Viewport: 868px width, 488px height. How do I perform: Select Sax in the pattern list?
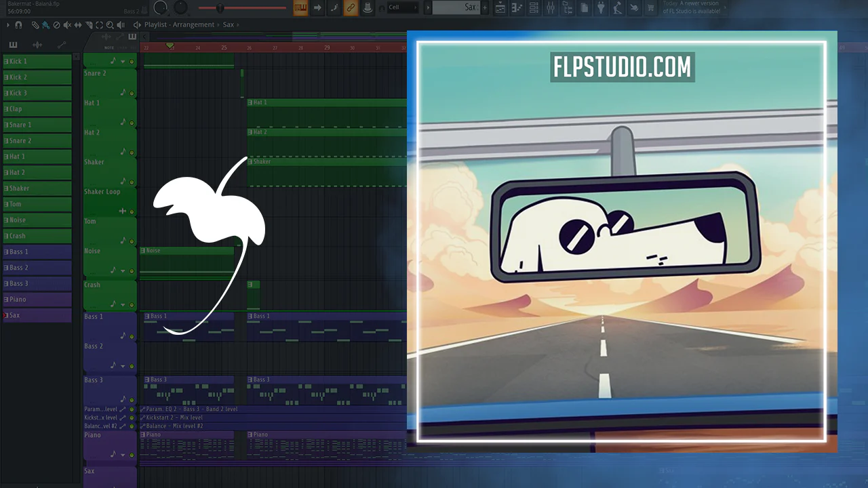click(x=37, y=315)
